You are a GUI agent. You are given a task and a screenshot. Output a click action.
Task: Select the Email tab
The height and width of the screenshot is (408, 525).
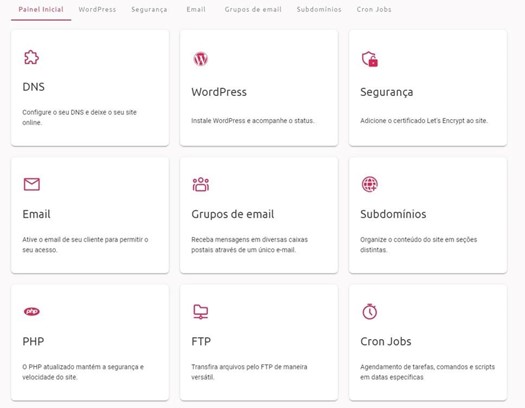[196, 9]
